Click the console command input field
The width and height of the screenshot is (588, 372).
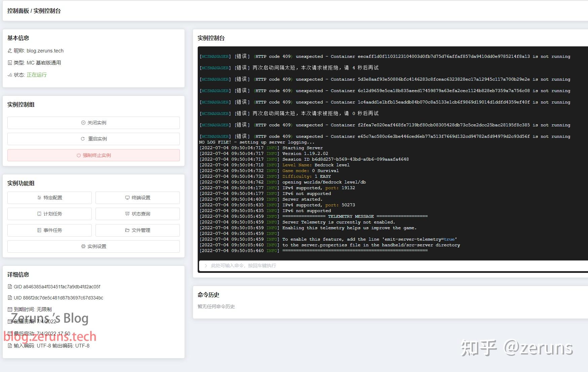[x=303, y=265]
